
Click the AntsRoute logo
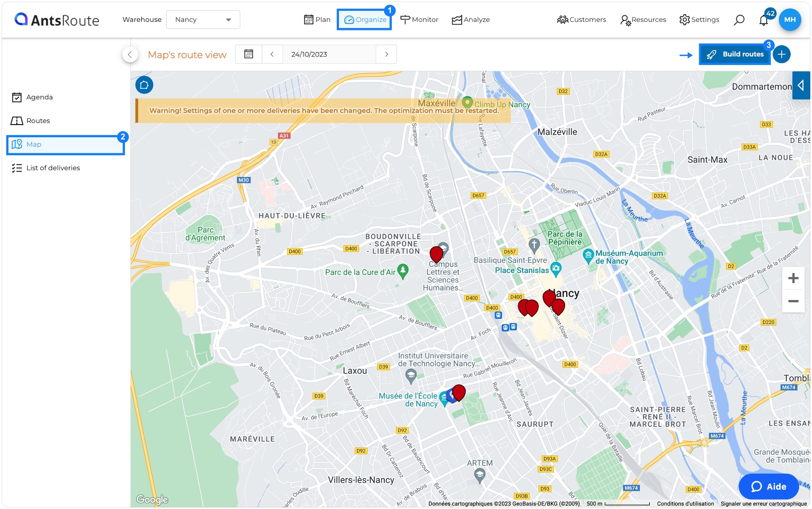pyautogui.click(x=57, y=20)
